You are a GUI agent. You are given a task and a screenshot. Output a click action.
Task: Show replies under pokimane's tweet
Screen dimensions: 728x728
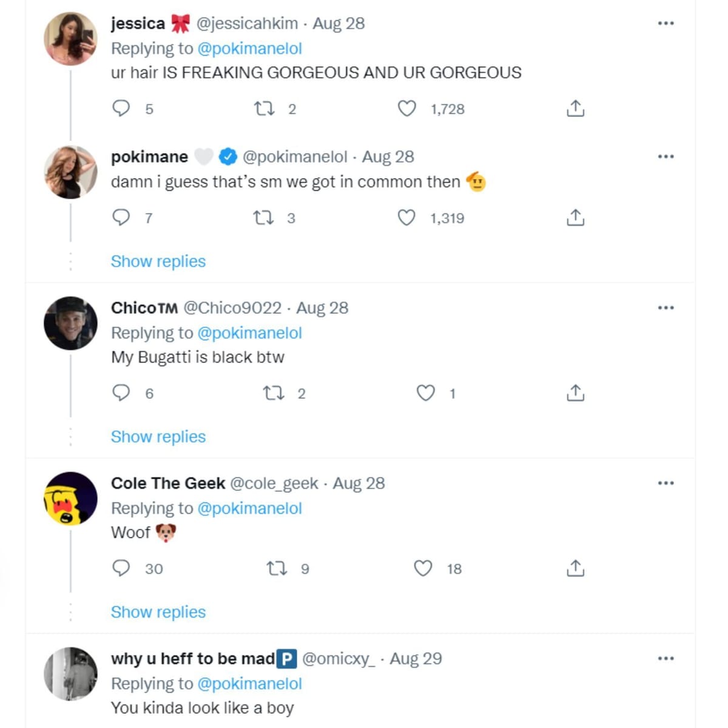[x=158, y=261]
